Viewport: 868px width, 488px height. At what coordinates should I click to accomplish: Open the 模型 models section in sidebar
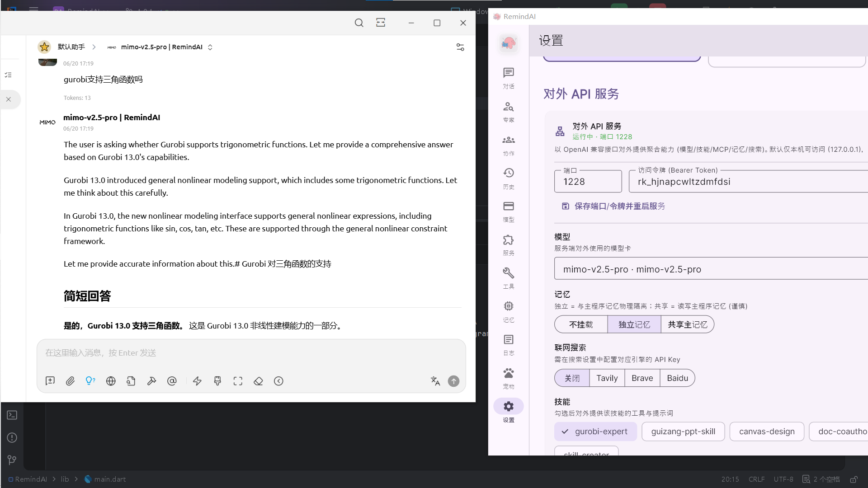pyautogui.click(x=509, y=211)
